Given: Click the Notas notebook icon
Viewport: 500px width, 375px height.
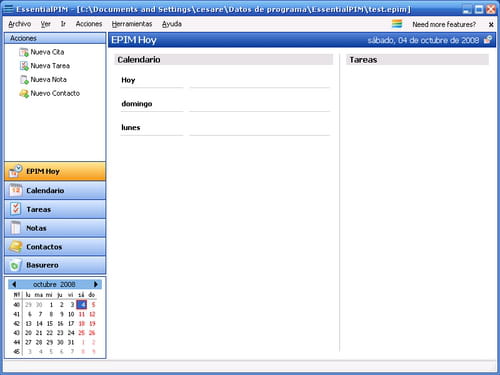Looking at the screenshot, I should (15, 228).
